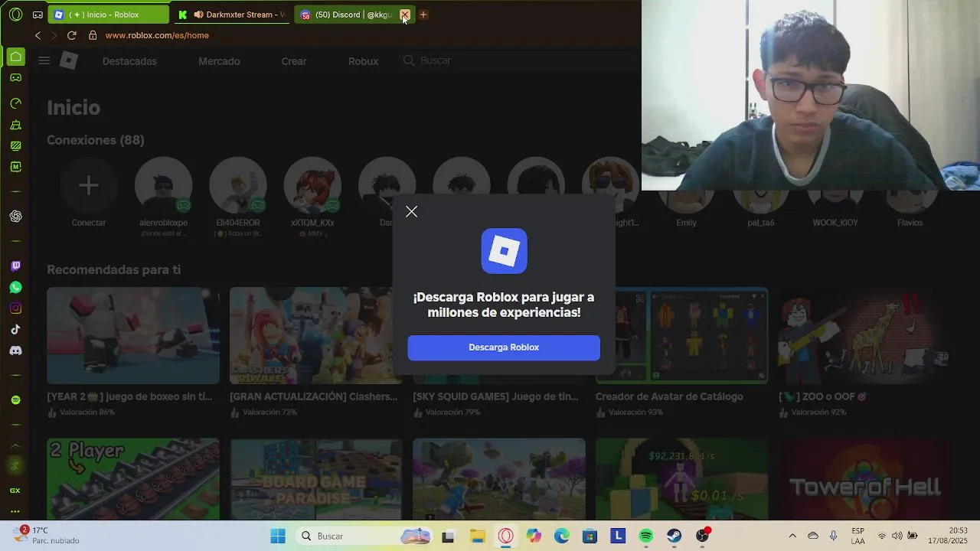
Task: Close the Discord tab
Action: pos(405,15)
